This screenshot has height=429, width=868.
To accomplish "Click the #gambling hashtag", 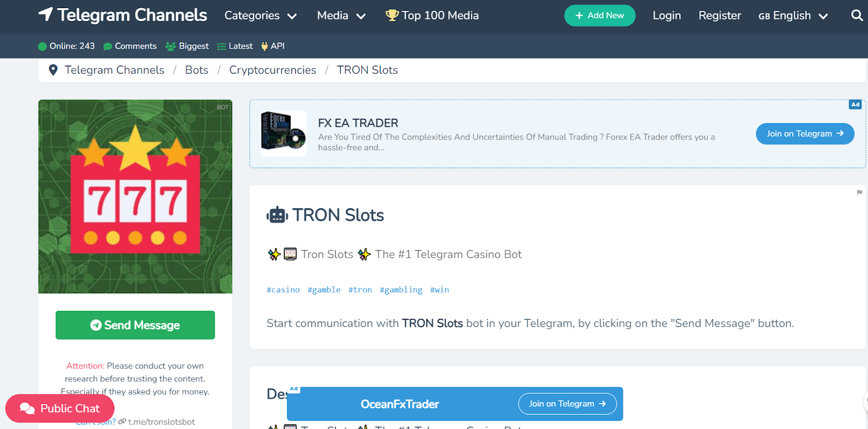I will [x=401, y=290].
